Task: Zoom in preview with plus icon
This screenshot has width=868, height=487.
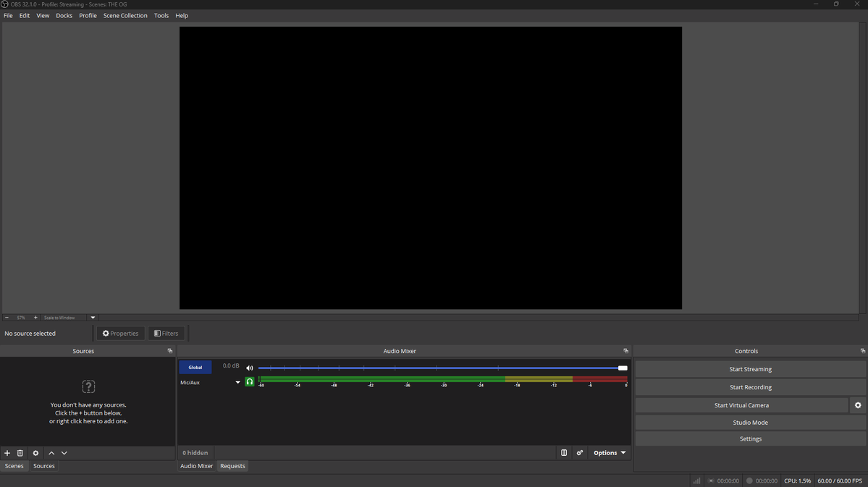Action: pyautogui.click(x=35, y=318)
